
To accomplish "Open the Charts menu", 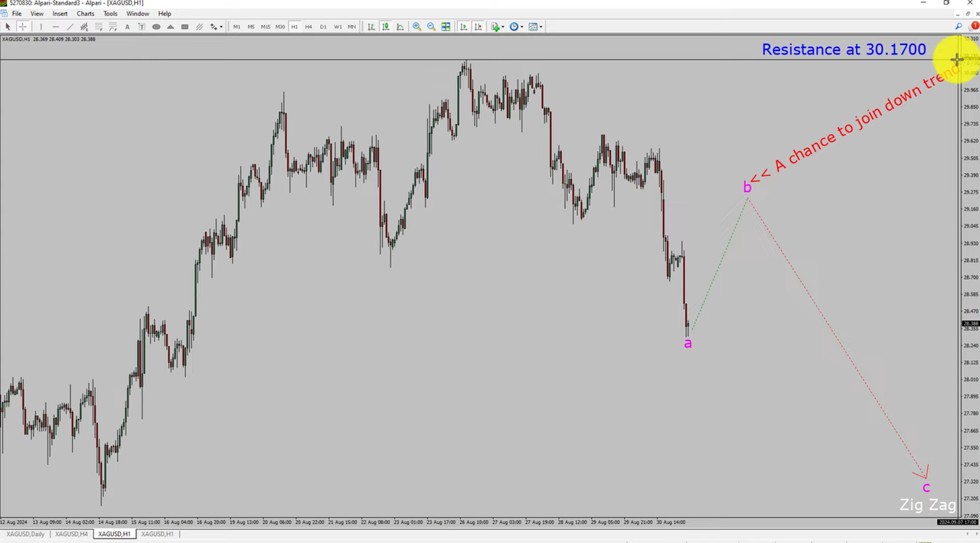I will [x=86, y=14].
